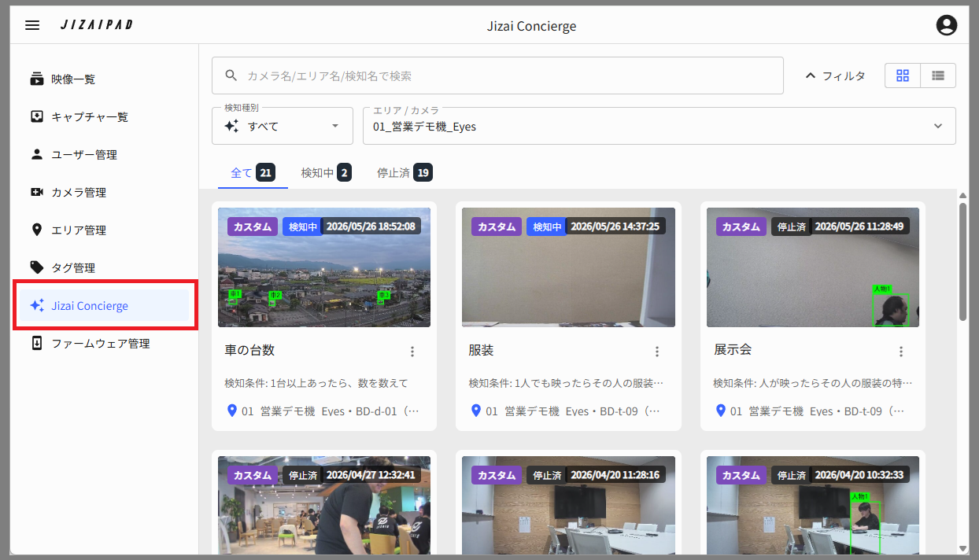Click the location pin on 車の台数 card

point(231,411)
